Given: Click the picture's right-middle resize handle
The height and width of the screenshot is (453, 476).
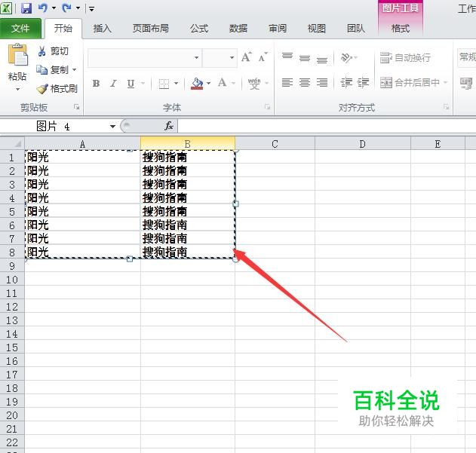Looking at the screenshot, I should pyautogui.click(x=235, y=204).
